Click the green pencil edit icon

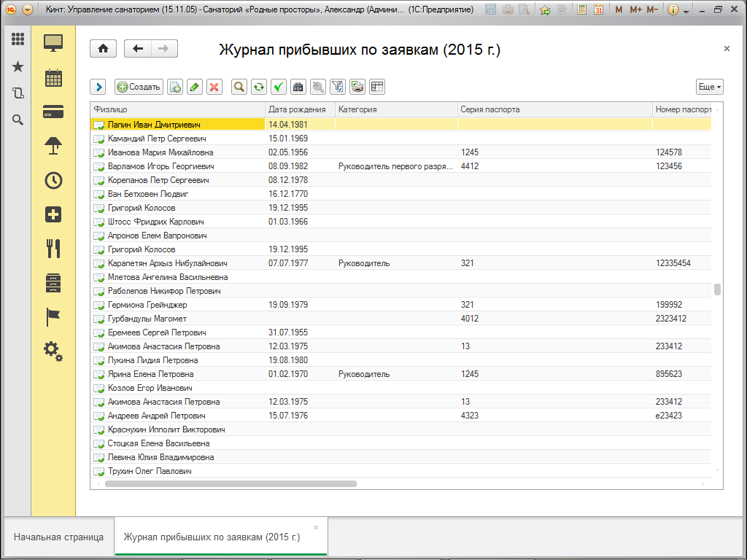tap(194, 87)
